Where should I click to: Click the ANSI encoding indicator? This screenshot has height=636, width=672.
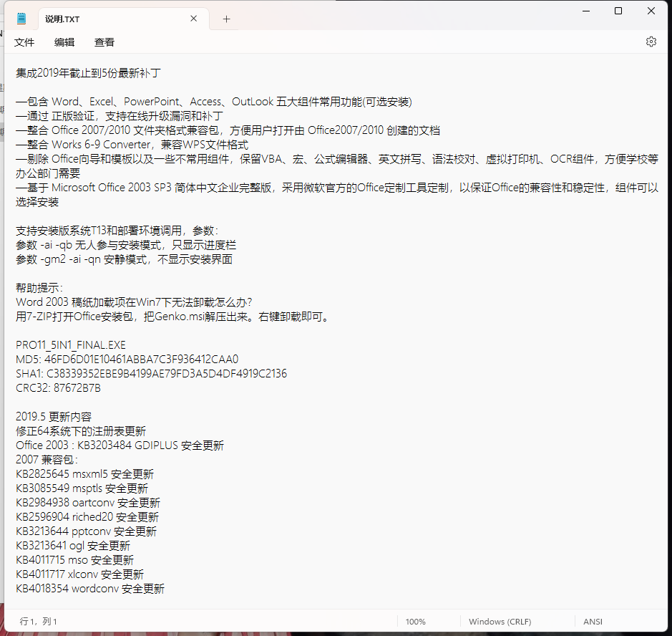592,622
